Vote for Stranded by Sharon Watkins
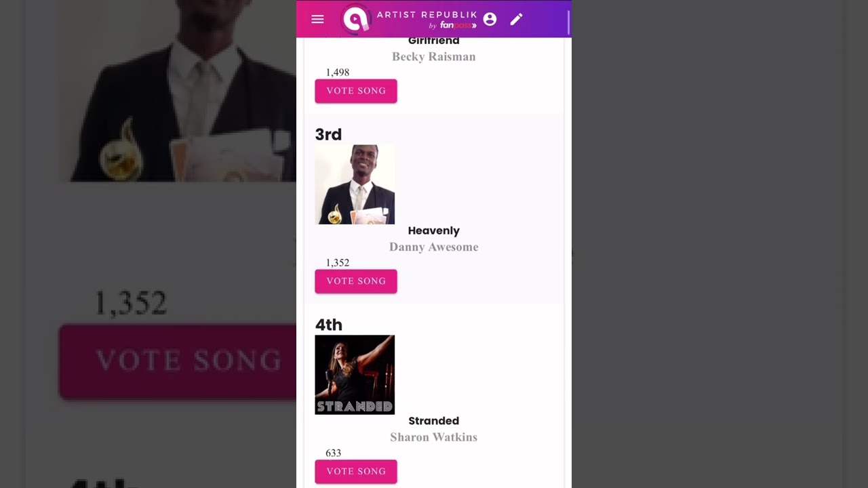868x488 pixels. click(356, 472)
